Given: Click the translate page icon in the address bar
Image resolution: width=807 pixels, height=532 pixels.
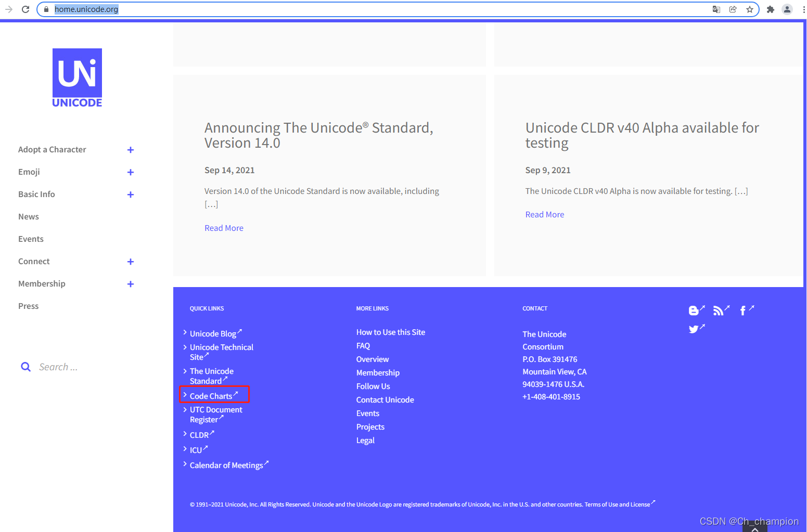Looking at the screenshot, I should (716, 9).
